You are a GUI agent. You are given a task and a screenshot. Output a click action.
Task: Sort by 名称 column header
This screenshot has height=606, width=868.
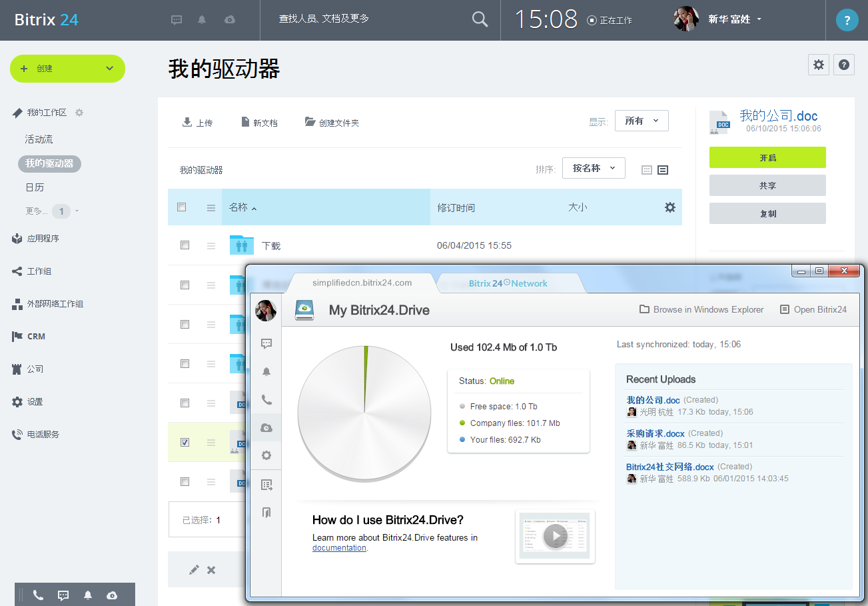point(326,207)
